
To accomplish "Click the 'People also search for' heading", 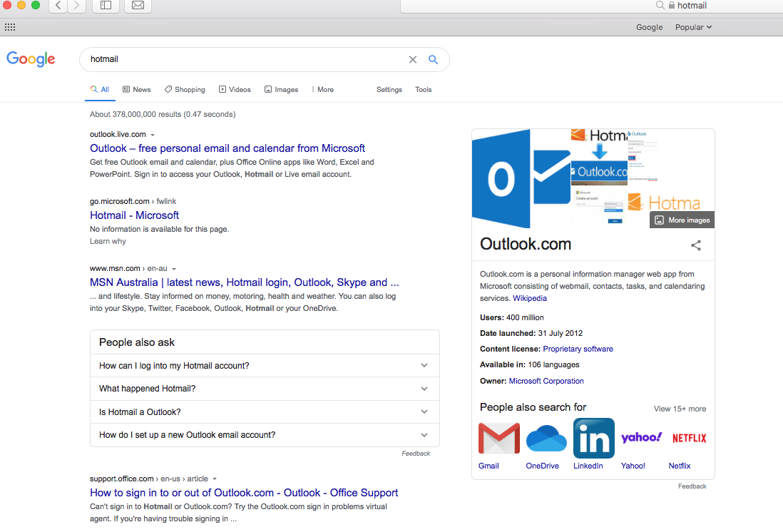I will [533, 407].
